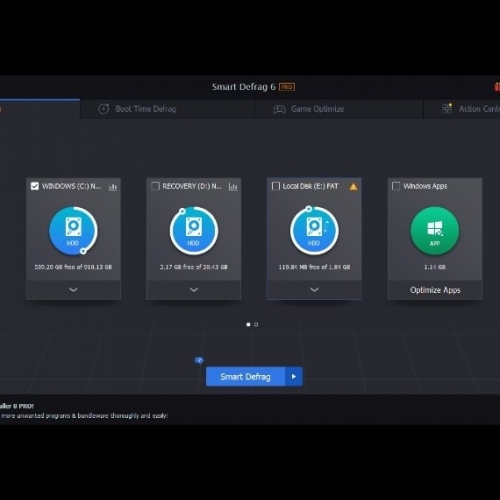The image size is (500, 500).
Task: Open the Action Center tab
Action: (462, 109)
